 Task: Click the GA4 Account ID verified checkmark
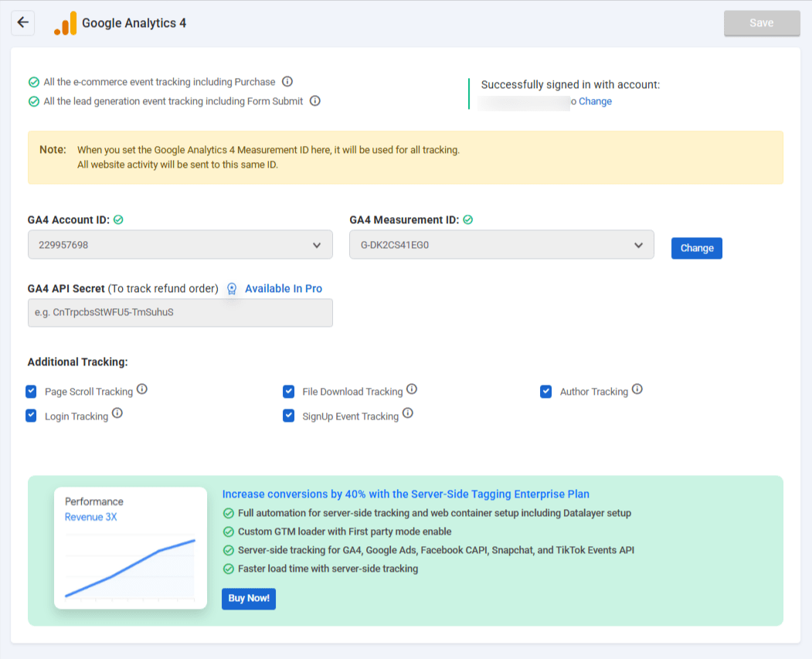pyautogui.click(x=118, y=220)
